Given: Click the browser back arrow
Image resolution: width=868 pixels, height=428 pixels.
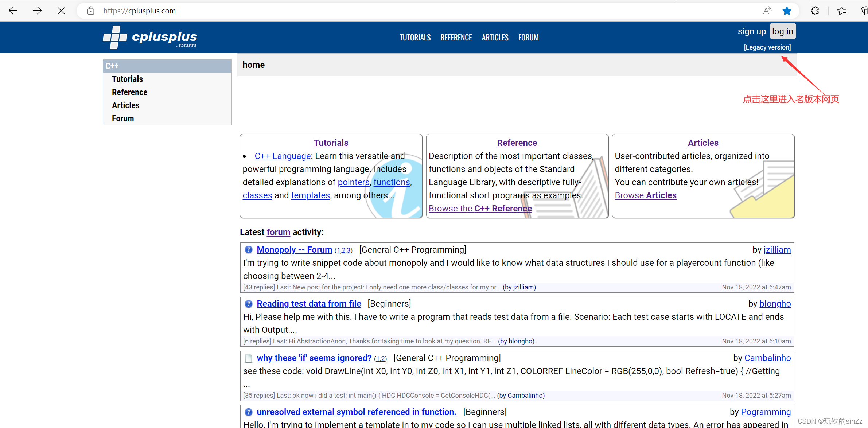Looking at the screenshot, I should pyautogui.click(x=13, y=11).
